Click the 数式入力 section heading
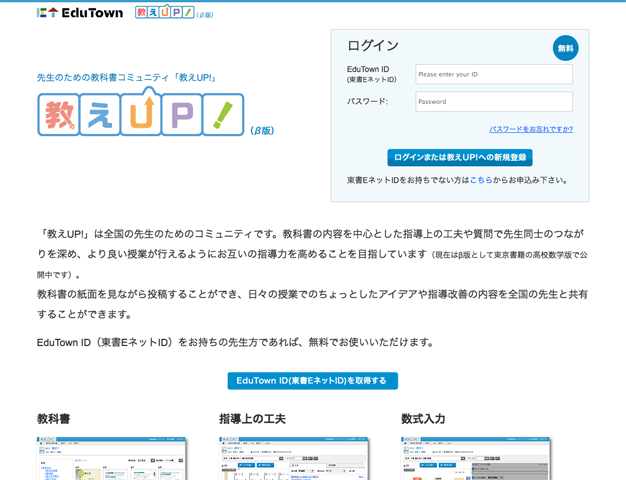 point(423,419)
